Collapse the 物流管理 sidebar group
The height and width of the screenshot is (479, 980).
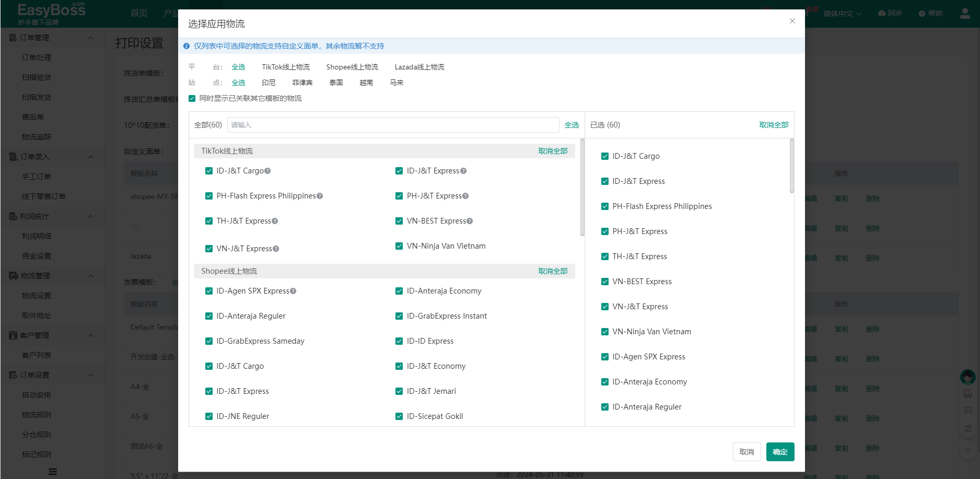coord(90,276)
